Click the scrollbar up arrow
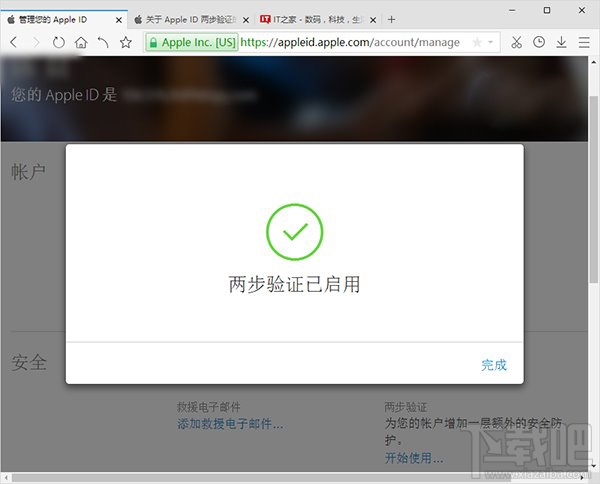600x484 pixels. [x=594, y=61]
